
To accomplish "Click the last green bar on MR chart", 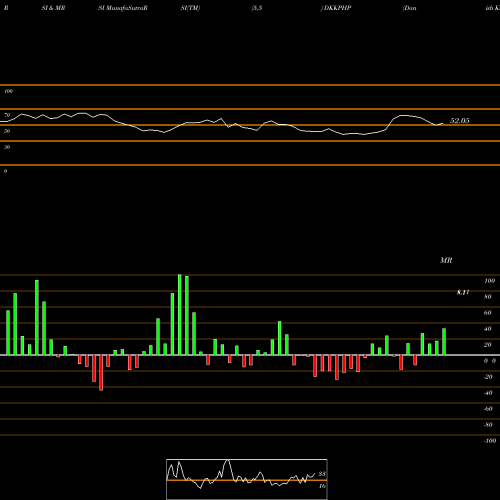I will [x=444, y=342].
